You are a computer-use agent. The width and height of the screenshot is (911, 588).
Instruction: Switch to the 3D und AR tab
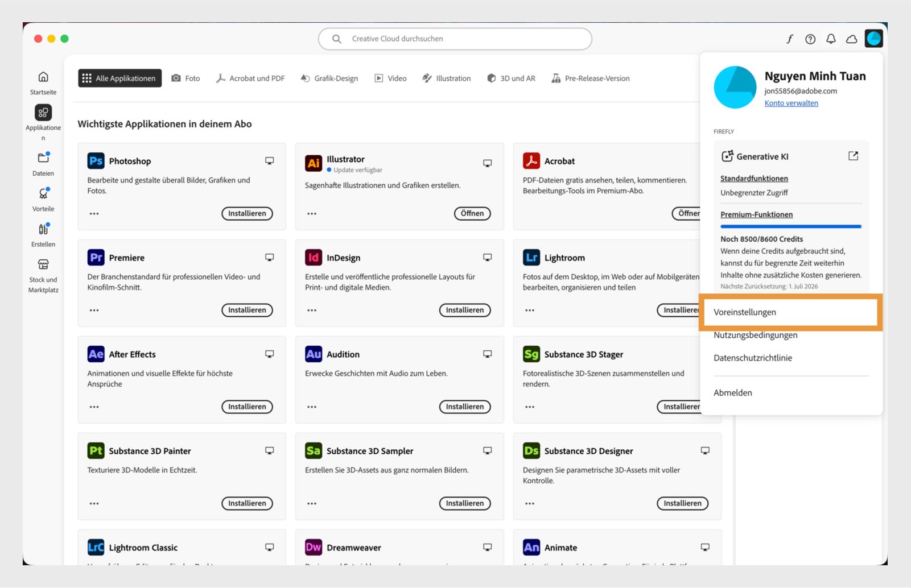tap(511, 78)
